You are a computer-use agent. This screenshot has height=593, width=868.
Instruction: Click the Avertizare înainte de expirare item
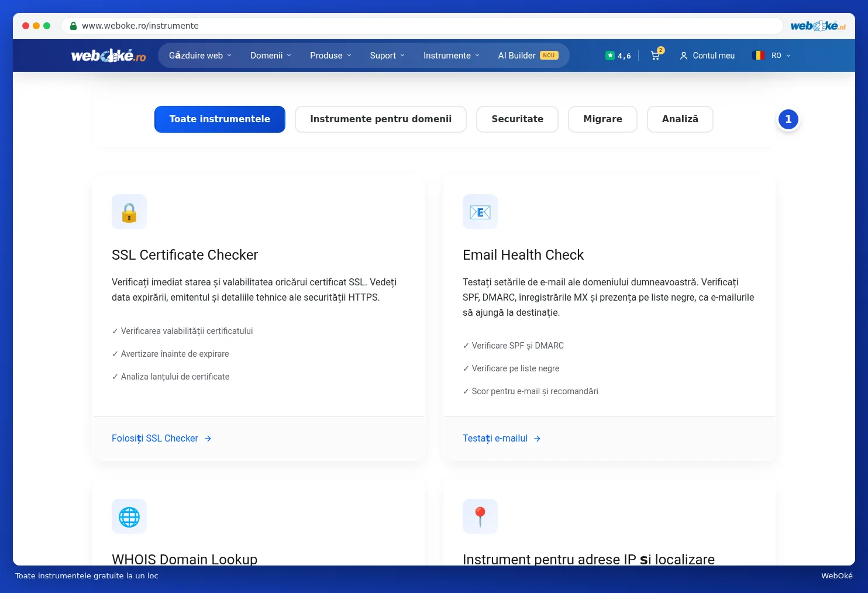pyautogui.click(x=170, y=354)
